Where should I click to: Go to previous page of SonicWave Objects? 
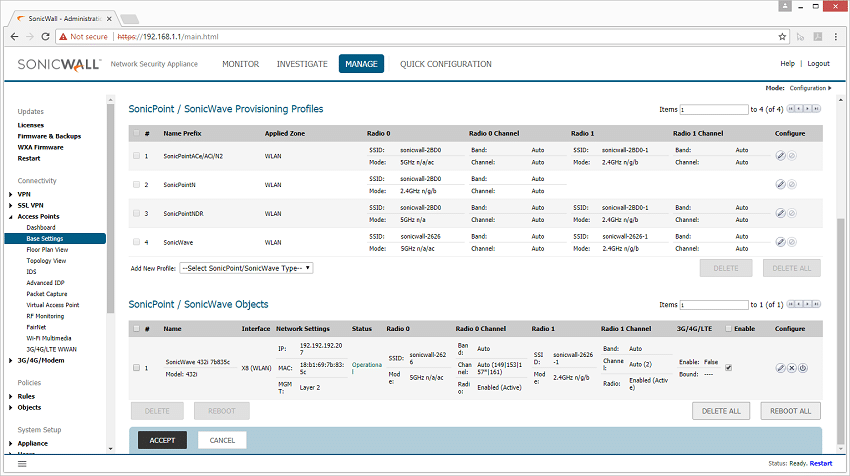pyautogui.click(x=799, y=304)
